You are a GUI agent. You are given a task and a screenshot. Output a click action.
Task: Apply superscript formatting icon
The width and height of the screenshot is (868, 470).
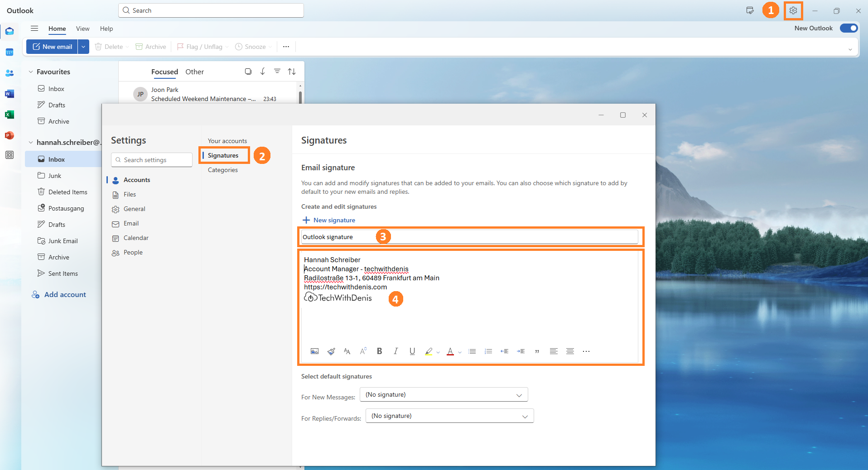[x=363, y=351]
